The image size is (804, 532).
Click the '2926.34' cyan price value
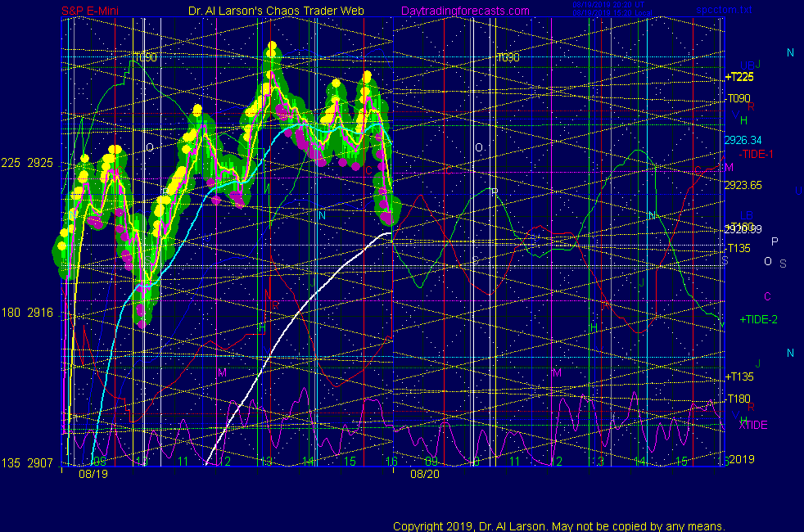743,141
